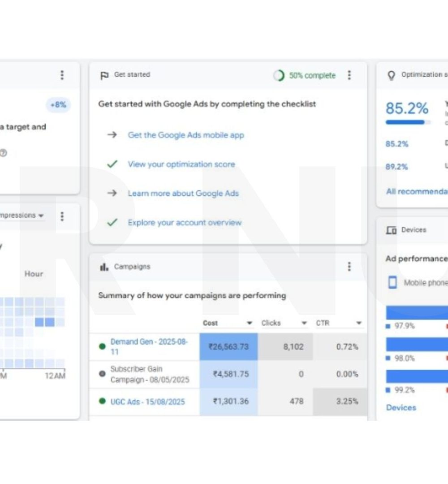
Task: Click the Get started flag icon
Action: (104, 75)
